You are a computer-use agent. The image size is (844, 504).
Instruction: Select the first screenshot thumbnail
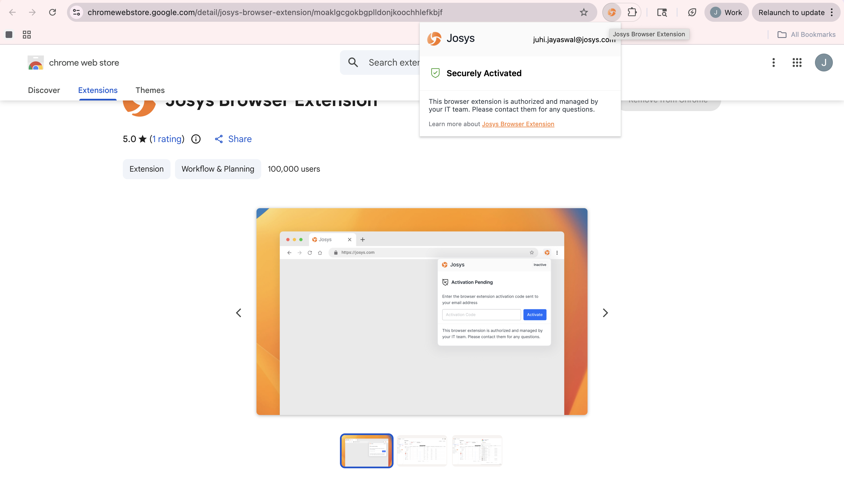pos(366,451)
